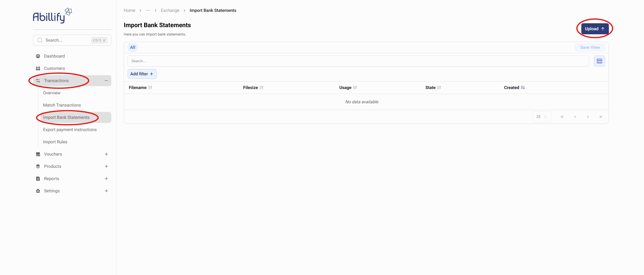Sort by Filename column sort icon
The image size is (644, 275).
[x=150, y=88]
